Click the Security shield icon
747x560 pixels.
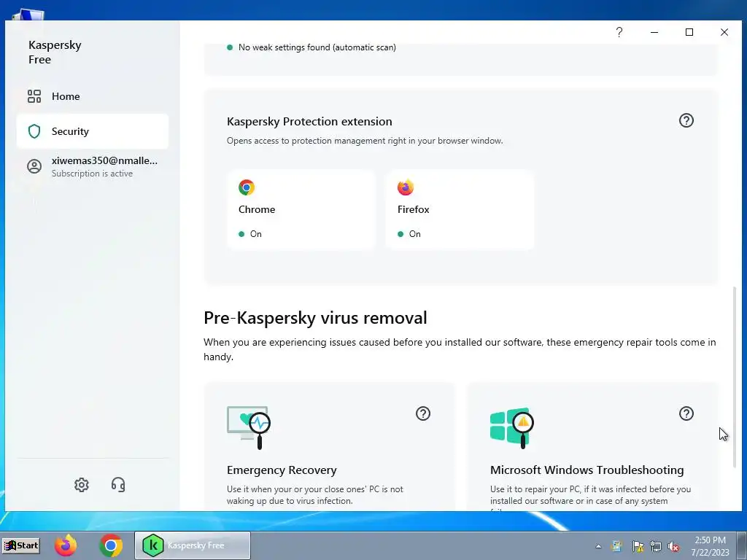coord(34,131)
